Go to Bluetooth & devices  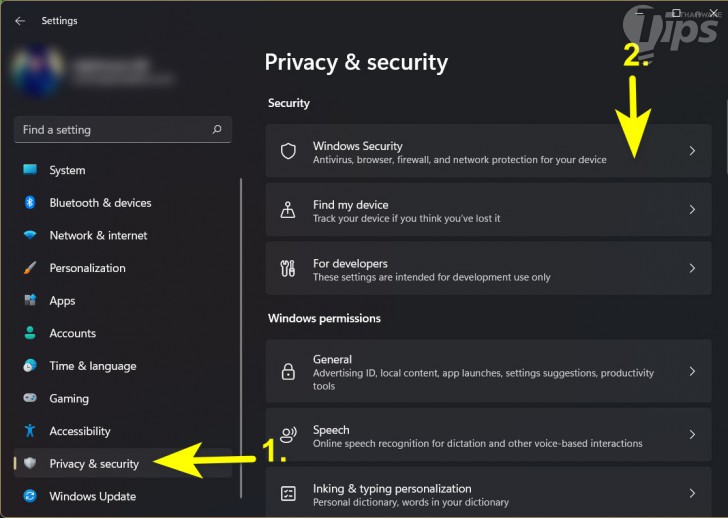100,203
